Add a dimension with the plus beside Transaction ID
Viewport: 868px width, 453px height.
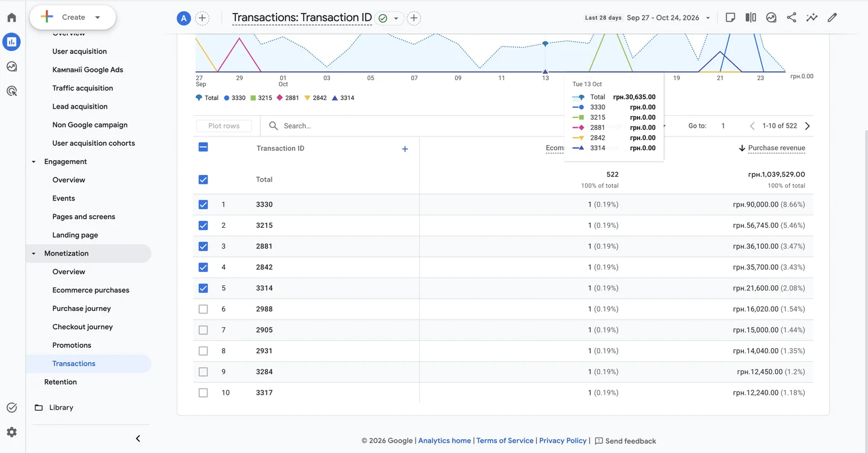click(x=405, y=149)
